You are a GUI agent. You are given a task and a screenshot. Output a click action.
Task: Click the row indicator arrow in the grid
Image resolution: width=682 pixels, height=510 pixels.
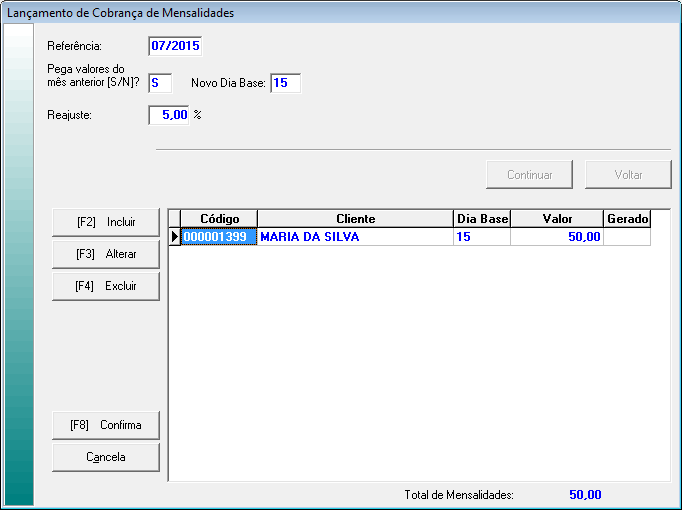click(x=175, y=237)
